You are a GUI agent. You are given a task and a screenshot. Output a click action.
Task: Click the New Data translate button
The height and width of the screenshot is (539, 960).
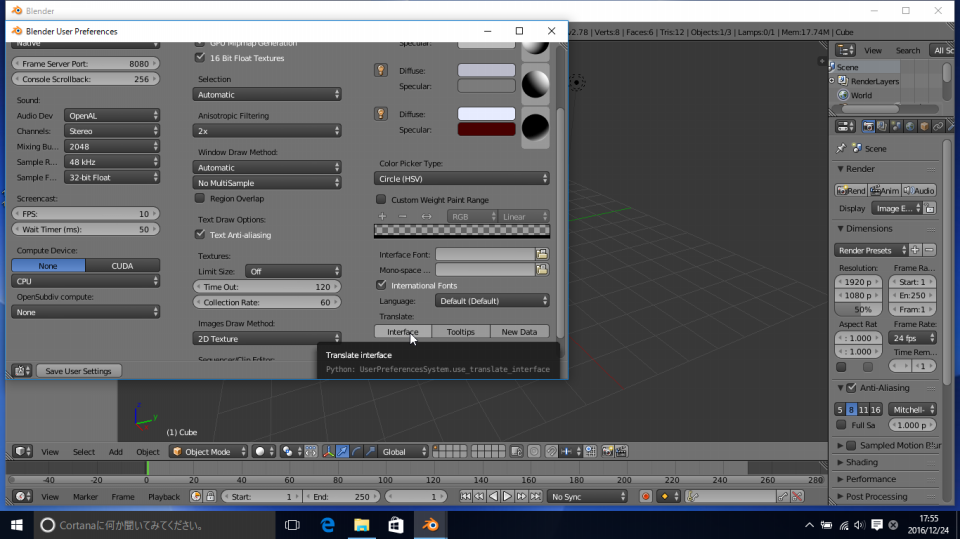click(x=519, y=331)
